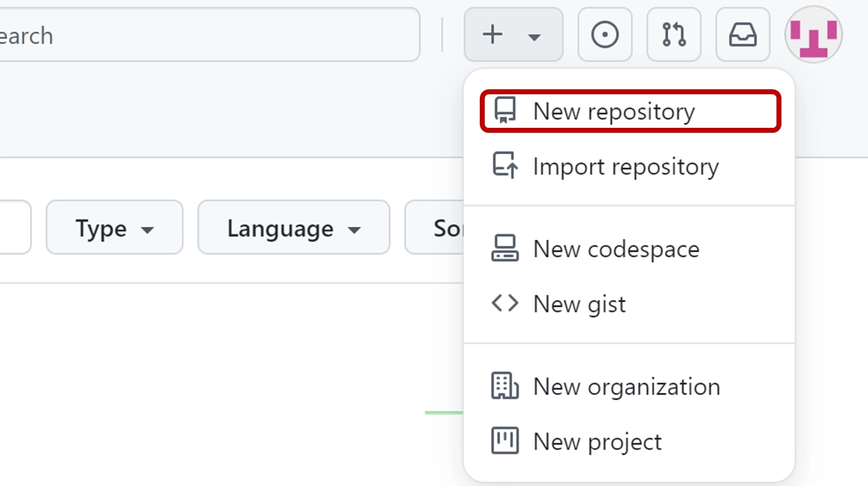Click the Import repository upload icon
This screenshot has height=486, width=868.
pyautogui.click(x=505, y=165)
